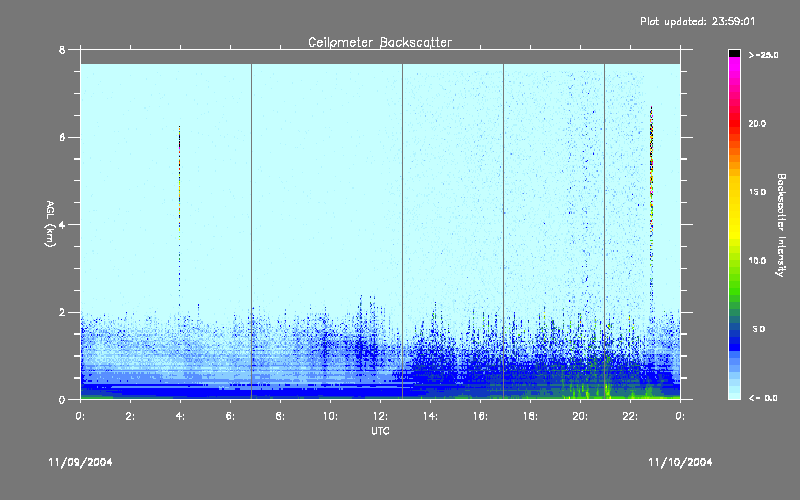Click the ">-25.0" colorbar maximum label

[763, 55]
